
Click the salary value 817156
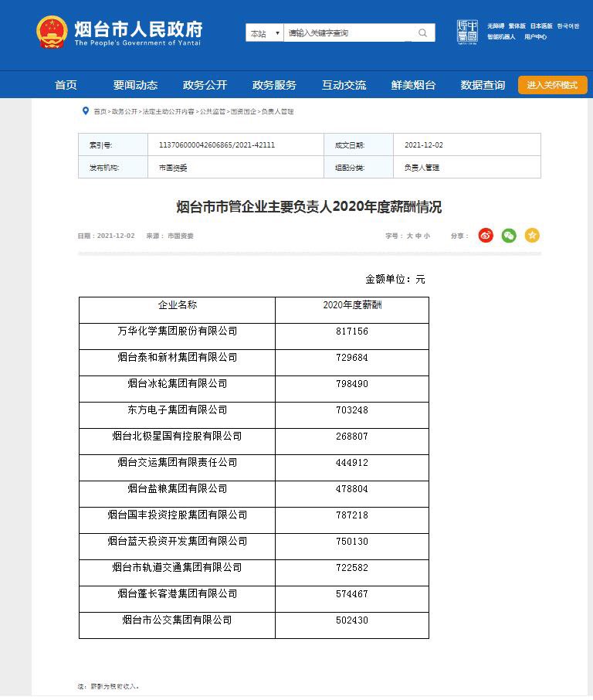tap(352, 331)
